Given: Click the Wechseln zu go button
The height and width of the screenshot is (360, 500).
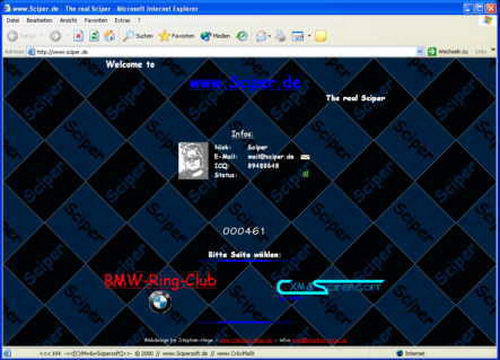Looking at the screenshot, I should point(448,52).
